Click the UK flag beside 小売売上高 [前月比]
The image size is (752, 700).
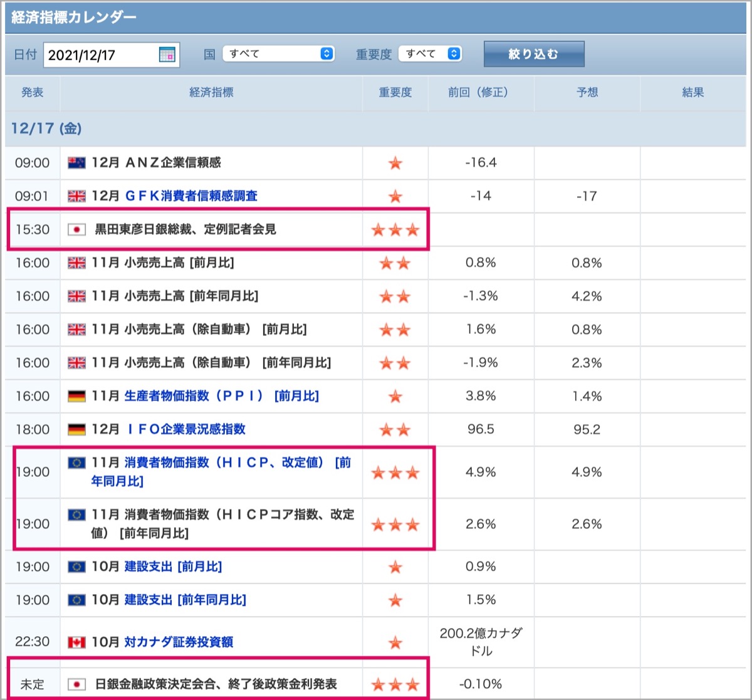coord(76,263)
